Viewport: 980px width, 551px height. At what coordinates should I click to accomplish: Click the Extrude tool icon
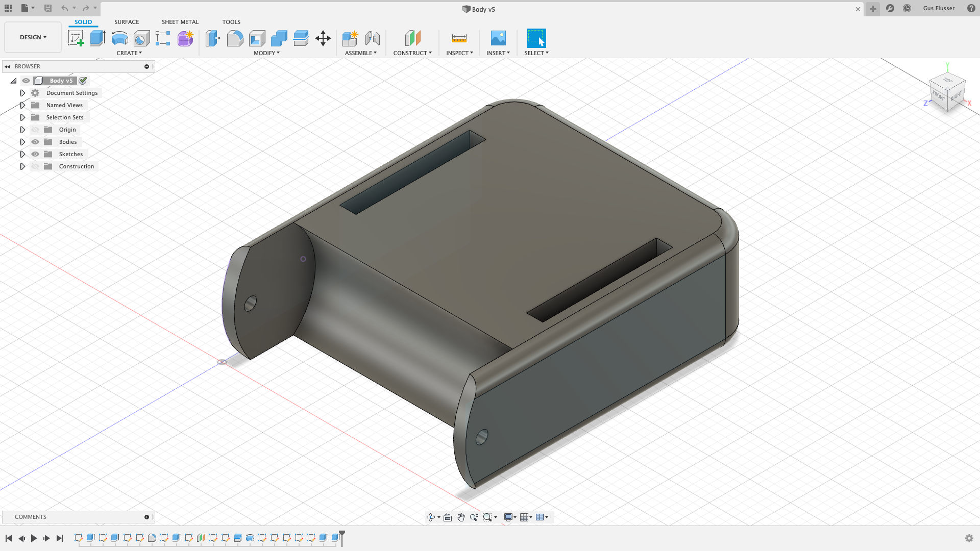(x=97, y=38)
